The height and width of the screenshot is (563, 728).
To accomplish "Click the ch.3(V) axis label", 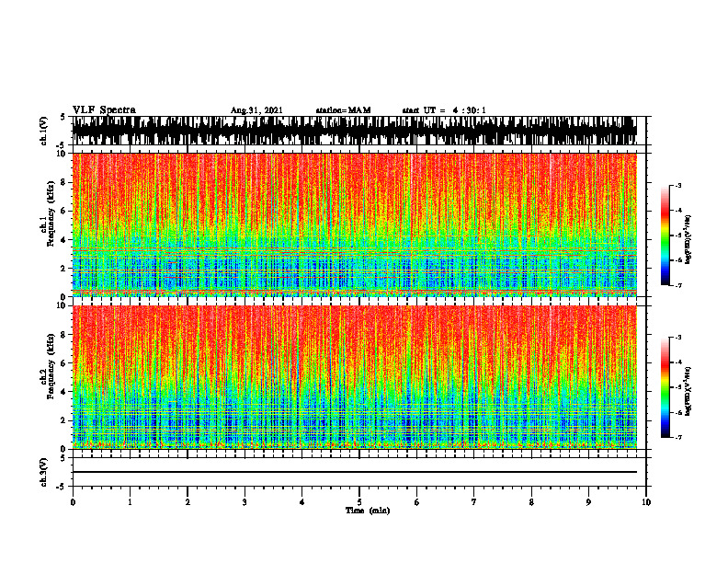I will click(44, 472).
